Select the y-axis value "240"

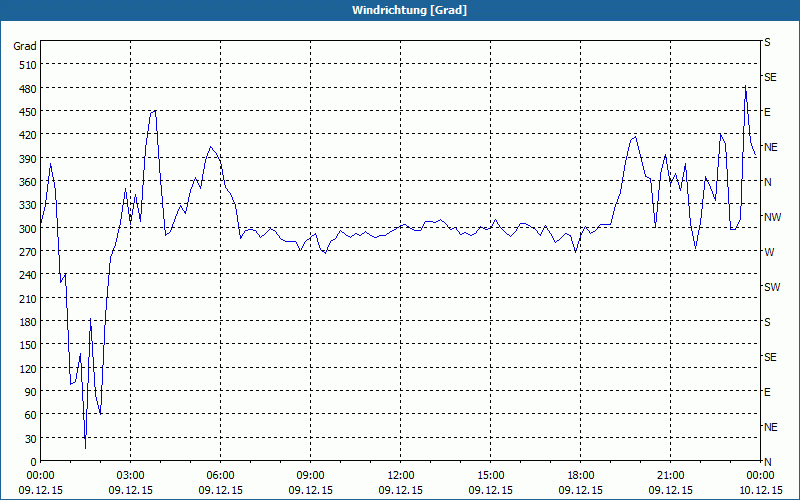pyautogui.click(x=28, y=276)
